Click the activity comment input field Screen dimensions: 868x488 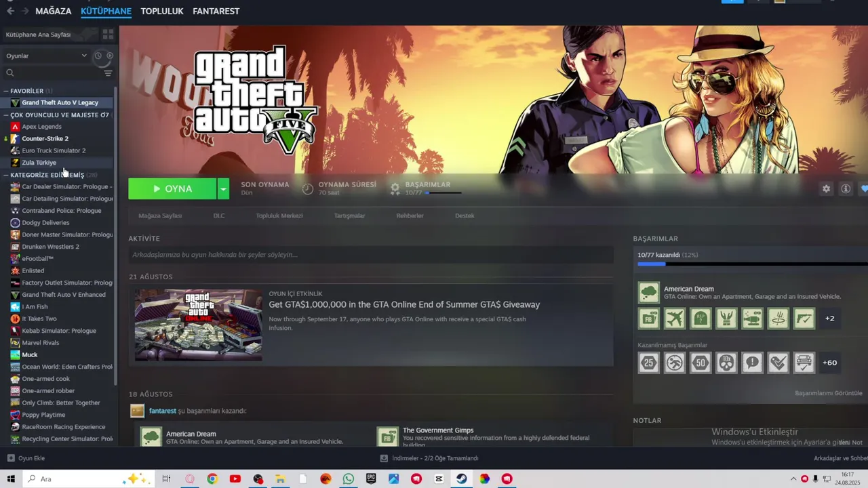pos(371,255)
